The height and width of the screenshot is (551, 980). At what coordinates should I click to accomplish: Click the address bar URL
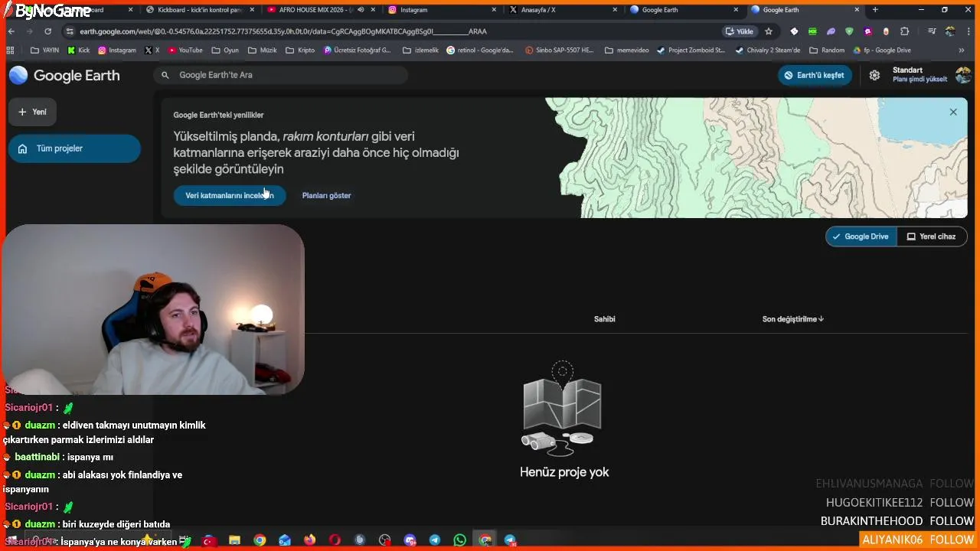coord(283,31)
